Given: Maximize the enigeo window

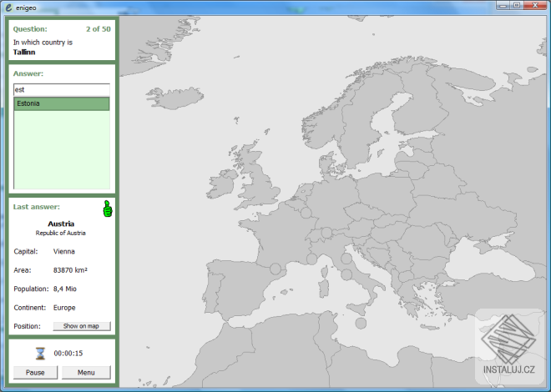Looking at the screenshot, I should [516, 5].
